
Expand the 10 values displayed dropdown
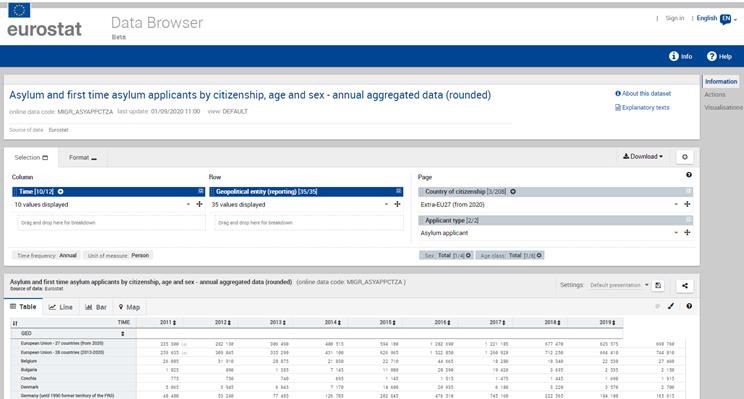pyautogui.click(x=188, y=204)
